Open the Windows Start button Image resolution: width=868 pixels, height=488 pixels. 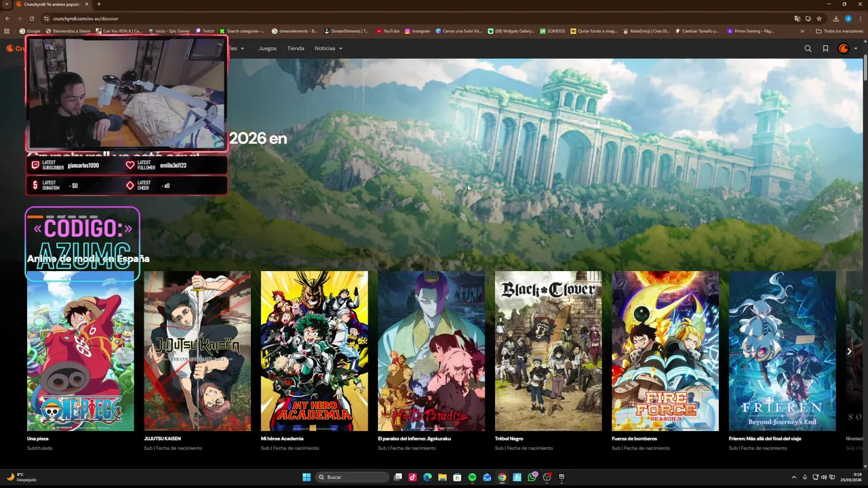click(307, 477)
